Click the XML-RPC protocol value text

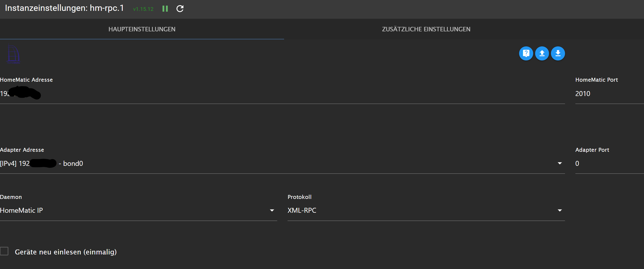click(x=302, y=210)
